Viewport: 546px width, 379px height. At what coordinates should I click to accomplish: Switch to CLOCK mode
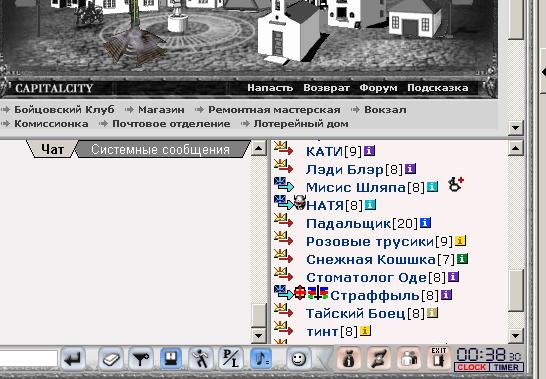point(471,367)
